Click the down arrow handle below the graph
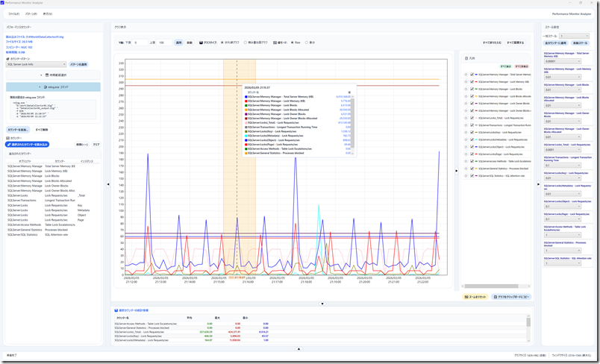600x364 pixels. [322, 304]
